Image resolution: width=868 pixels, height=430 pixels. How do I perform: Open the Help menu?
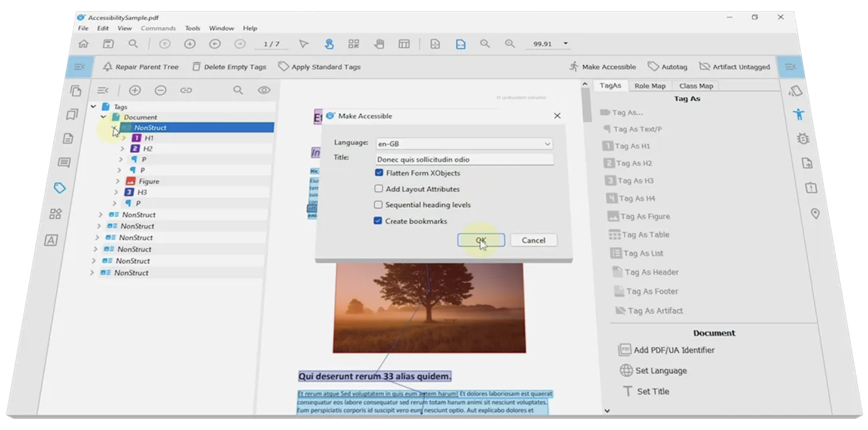tap(250, 28)
